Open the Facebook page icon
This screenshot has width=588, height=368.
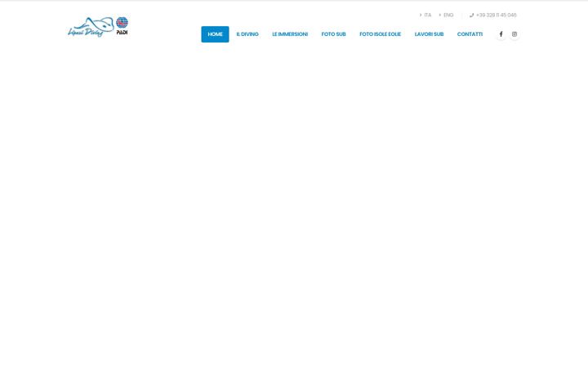point(501,34)
